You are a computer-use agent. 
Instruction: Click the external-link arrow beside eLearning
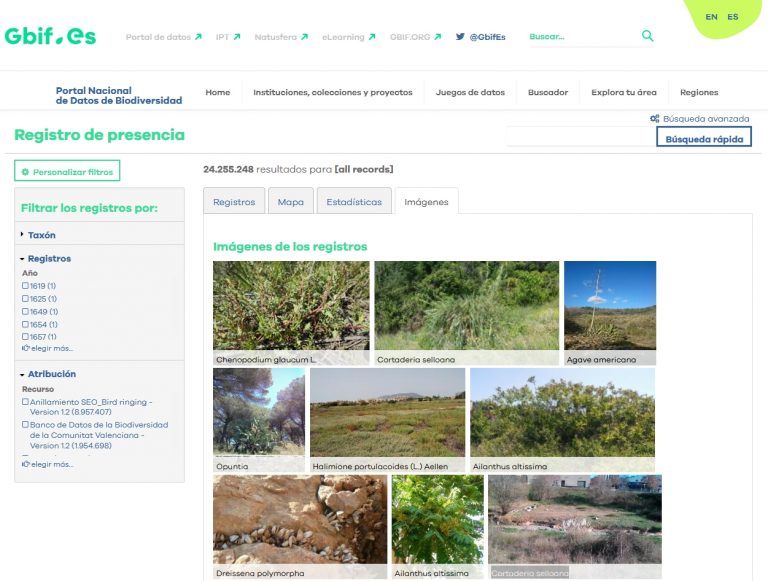pos(372,37)
